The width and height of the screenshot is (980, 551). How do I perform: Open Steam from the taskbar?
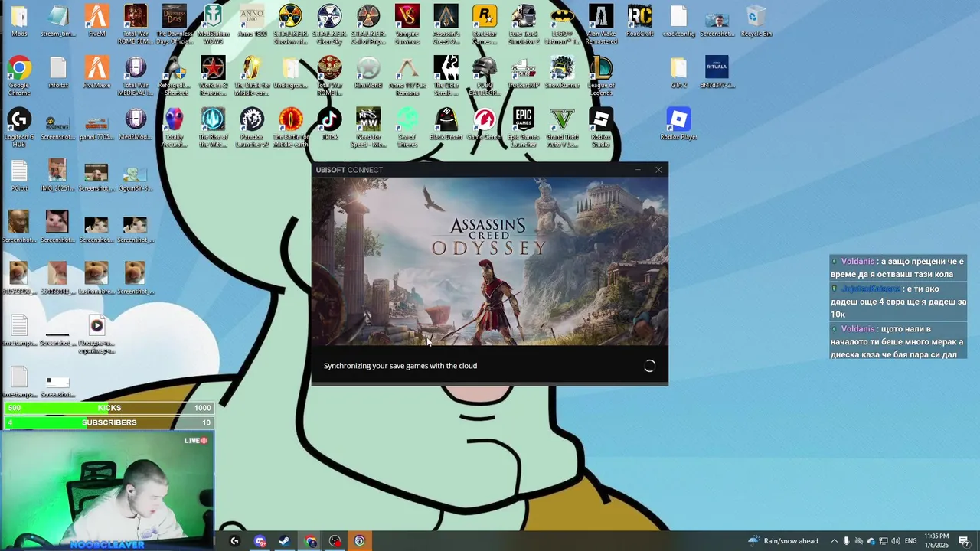coord(284,541)
